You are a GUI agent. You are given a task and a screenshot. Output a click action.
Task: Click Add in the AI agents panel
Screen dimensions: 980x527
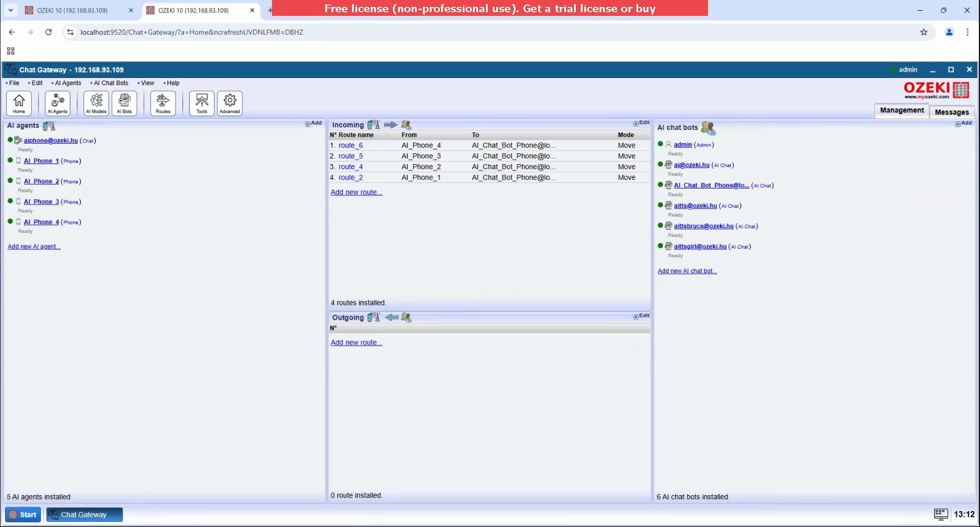tap(313, 123)
